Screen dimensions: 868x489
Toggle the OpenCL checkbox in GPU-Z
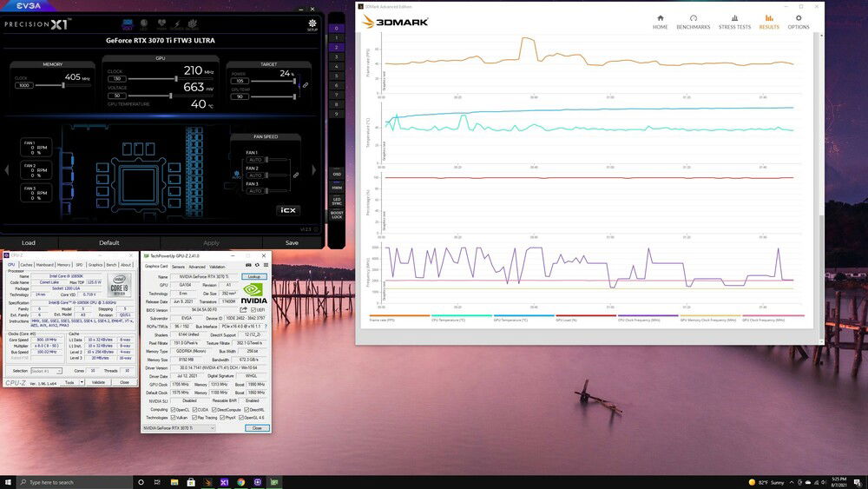click(x=172, y=409)
